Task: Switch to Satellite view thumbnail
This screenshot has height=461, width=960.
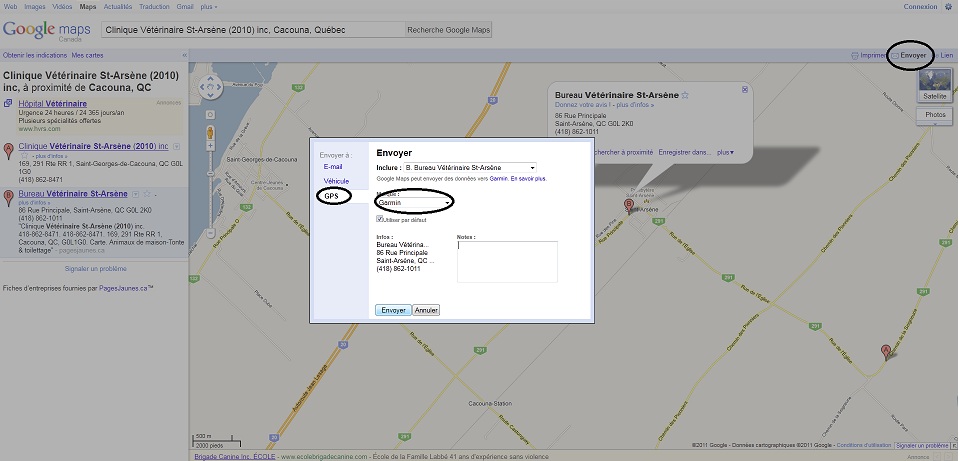Action: (935, 84)
